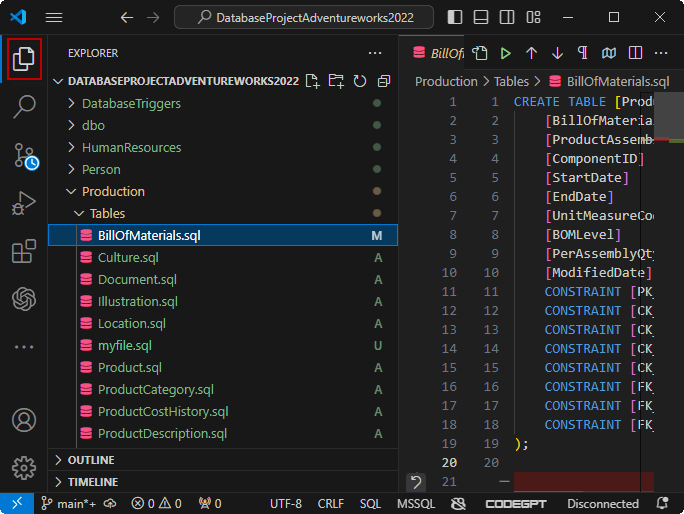This screenshot has width=684, height=514.
Task: Open the Product.sql file
Action: point(129,367)
